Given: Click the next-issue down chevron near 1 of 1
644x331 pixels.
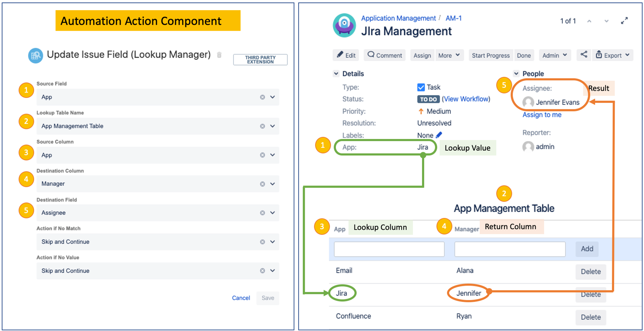Looking at the screenshot, I should (606, 21).
